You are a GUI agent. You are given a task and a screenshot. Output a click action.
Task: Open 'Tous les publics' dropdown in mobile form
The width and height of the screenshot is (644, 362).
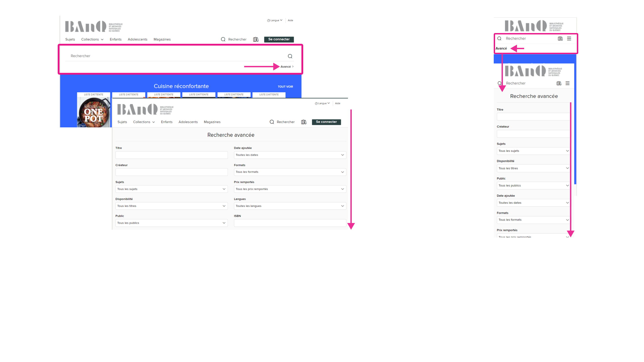[x=533, y=185]
